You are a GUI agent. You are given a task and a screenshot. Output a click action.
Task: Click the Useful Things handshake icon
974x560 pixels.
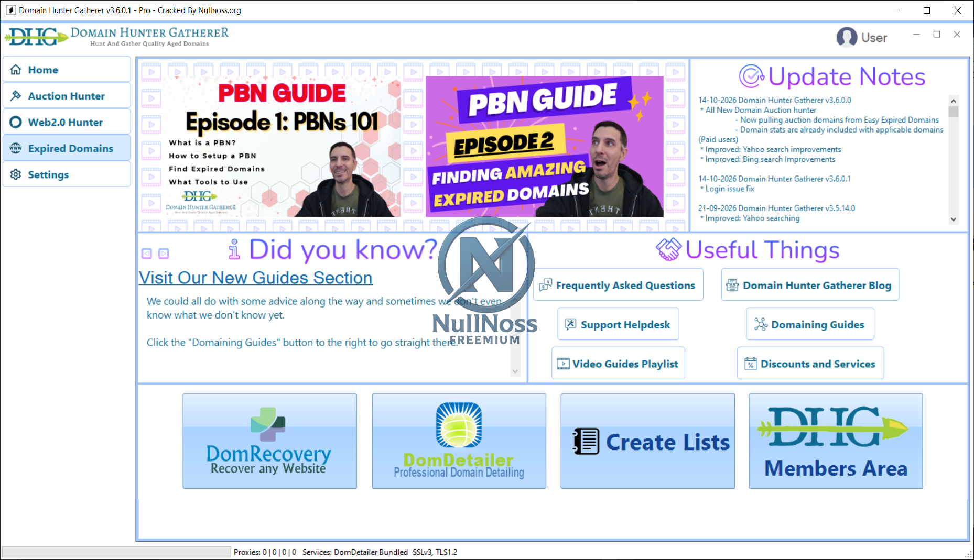pyautogui.click(x=668, y=249)
